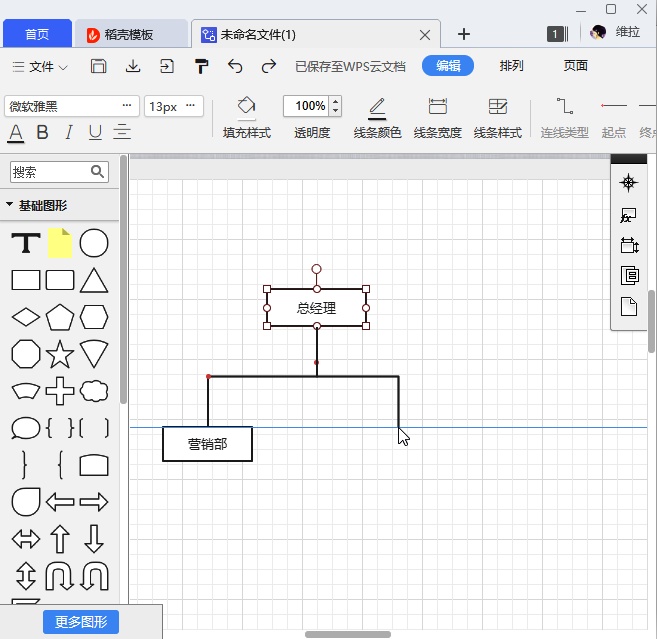This screenshot has width=657, height=639.
Task: Open font color A picker
Action: pos(16,133)
